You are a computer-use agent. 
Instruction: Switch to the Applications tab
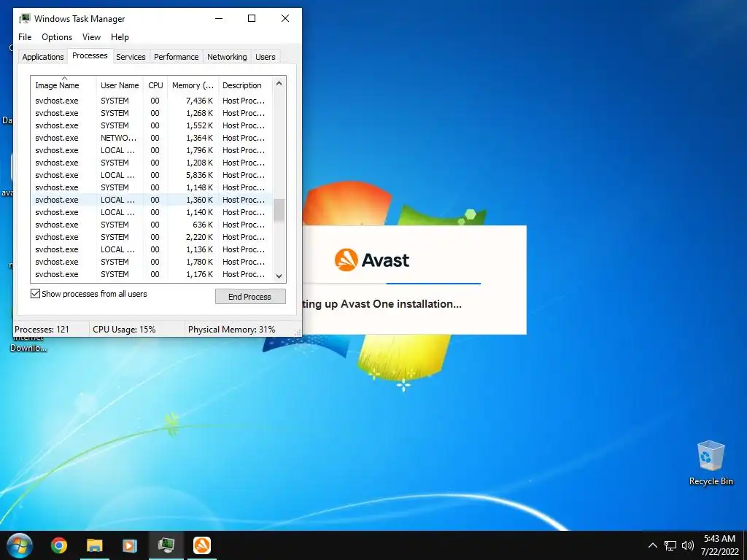click(43, 57)
